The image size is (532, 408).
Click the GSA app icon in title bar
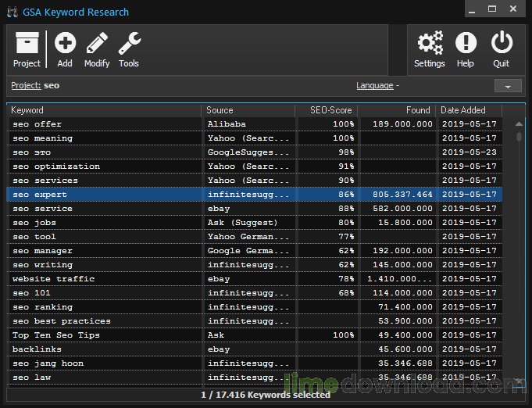(x=12, y=13)
